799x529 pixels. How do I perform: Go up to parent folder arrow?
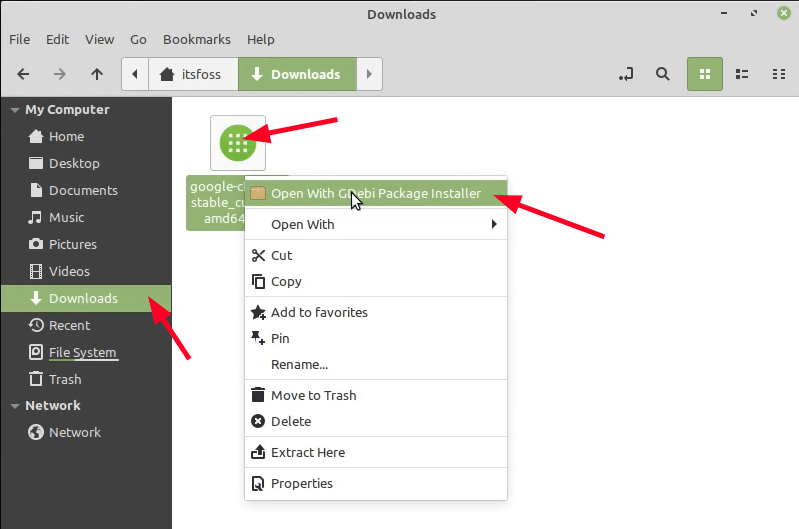point(97,74)
